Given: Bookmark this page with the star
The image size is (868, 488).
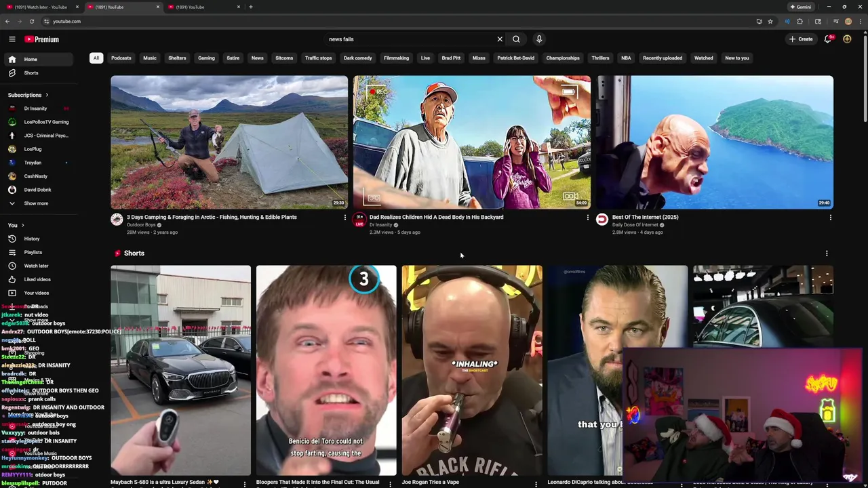Looking at the screenshot, I should 770,21.
